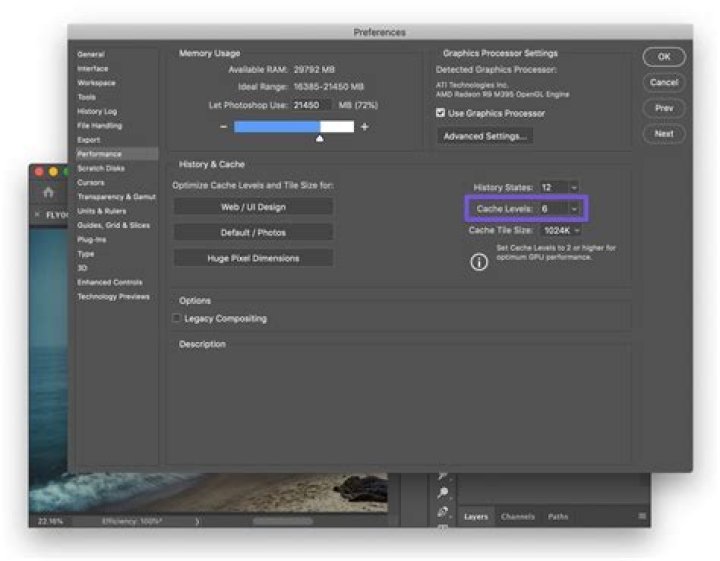
Task: Select File Handling preferences category
Action: (99, 125)
